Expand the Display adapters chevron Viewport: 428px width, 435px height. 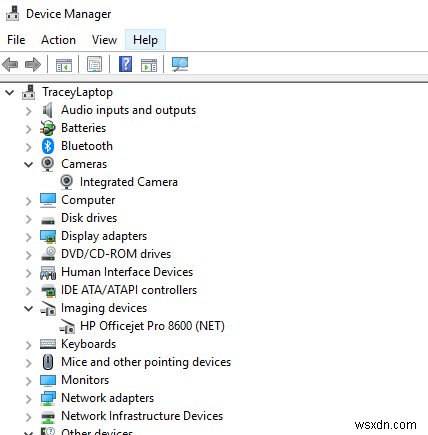[x=29, y=237]
